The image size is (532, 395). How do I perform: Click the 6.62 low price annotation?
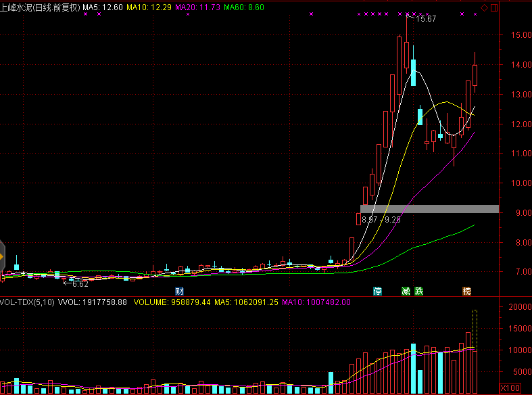[x=80, y=284]
